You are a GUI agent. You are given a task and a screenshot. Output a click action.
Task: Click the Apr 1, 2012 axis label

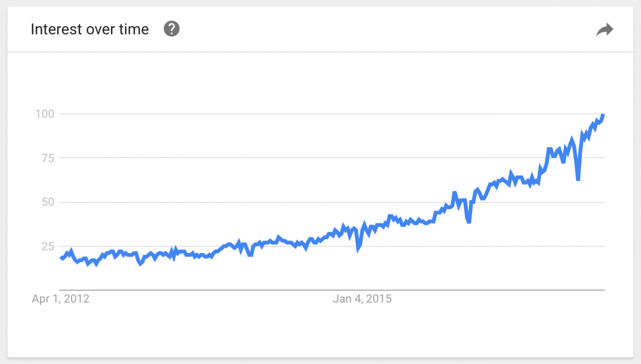(60, 298)
